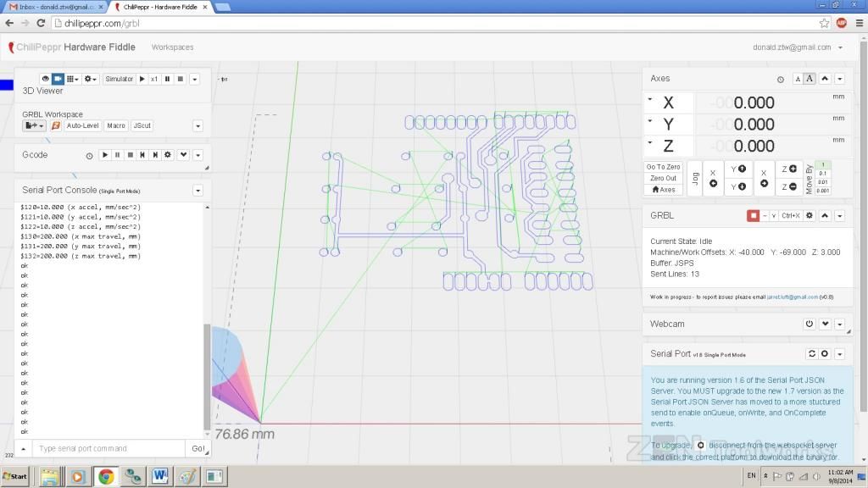Toggle large font size in the Axes panel
Image resolution: width=868 pixels, height=488 pixels.
809,78
